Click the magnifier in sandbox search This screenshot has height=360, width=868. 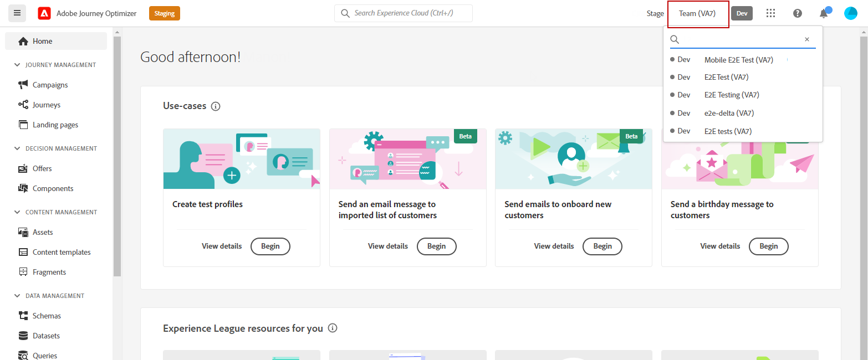pyautogui.click(x=675, y=39)
